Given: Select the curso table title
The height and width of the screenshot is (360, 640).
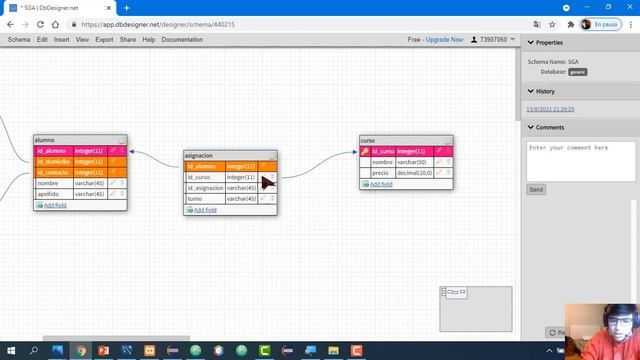Looking at the screenshot, I should 367,140.
